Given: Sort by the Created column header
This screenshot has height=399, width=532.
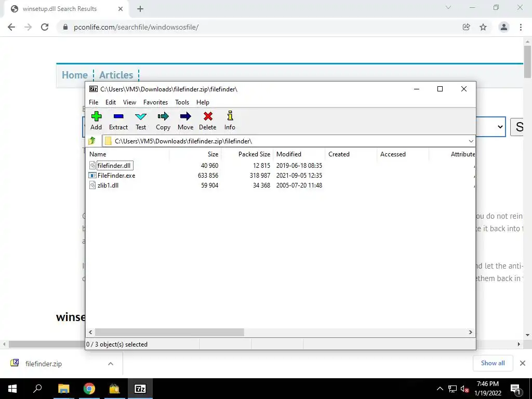Looking at the screenshot, I should pos(351,154).
